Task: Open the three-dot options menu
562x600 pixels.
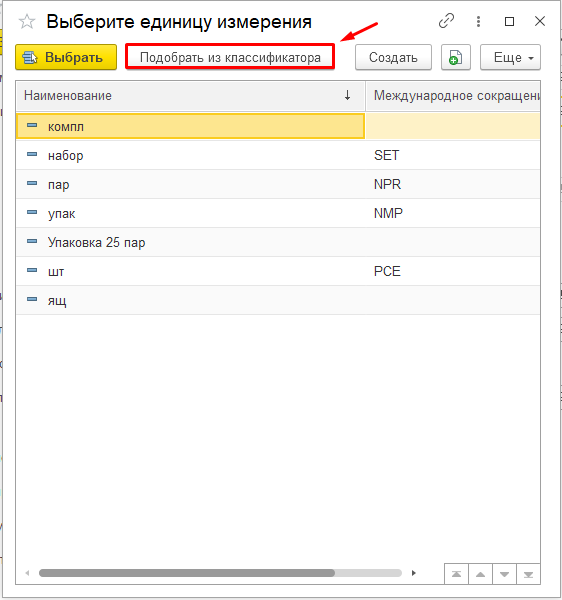Action: click(478, 21)
